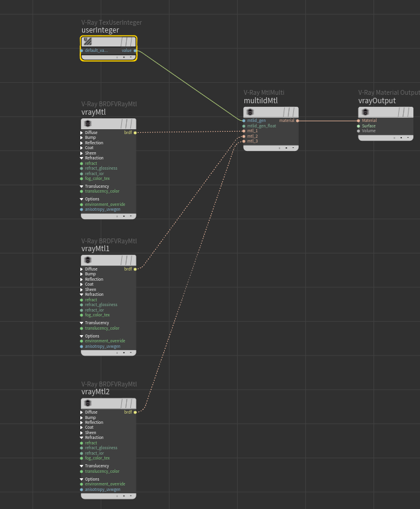Collapse the Refraction group on vrayMtl

(81, 158)
